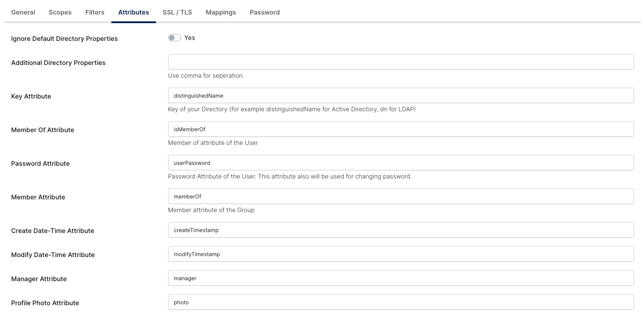Click the Ignore Default Directory Properties label
This screenshot has width=644, height=317.
tap(65, 39)
